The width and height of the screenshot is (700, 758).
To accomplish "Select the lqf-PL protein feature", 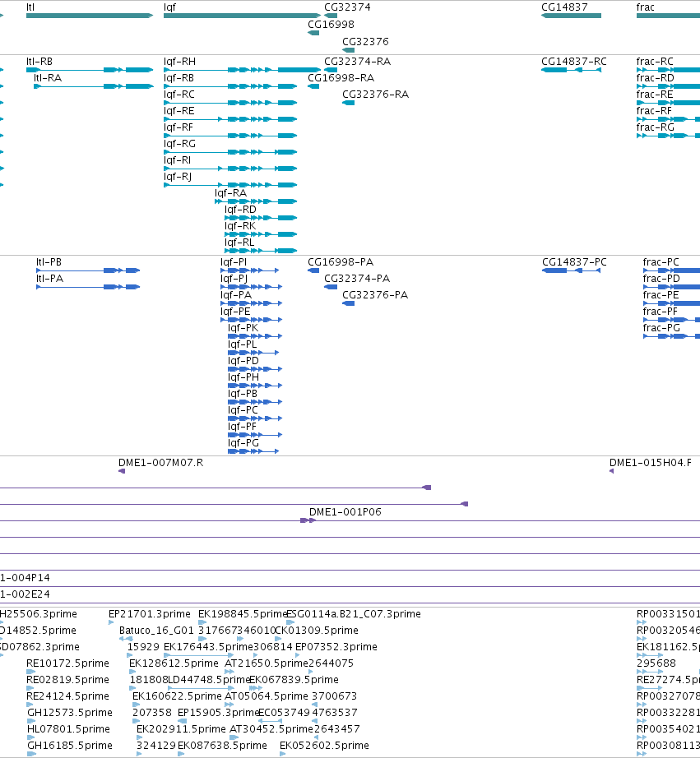I will (x=253, y=353).
